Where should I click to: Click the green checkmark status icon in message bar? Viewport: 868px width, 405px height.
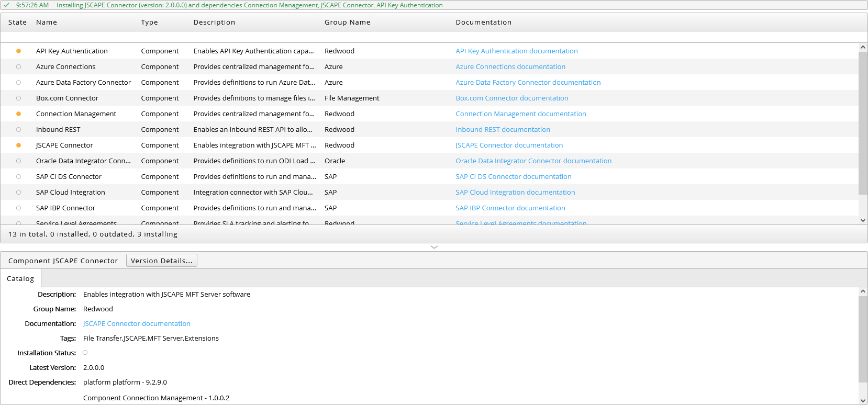[x=7, y=5]
